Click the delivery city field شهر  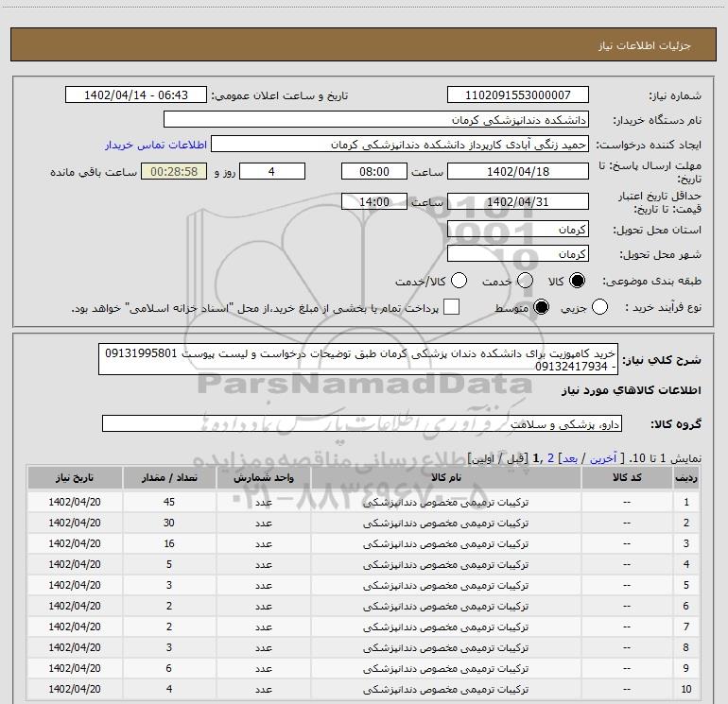(x=518, y=253)
